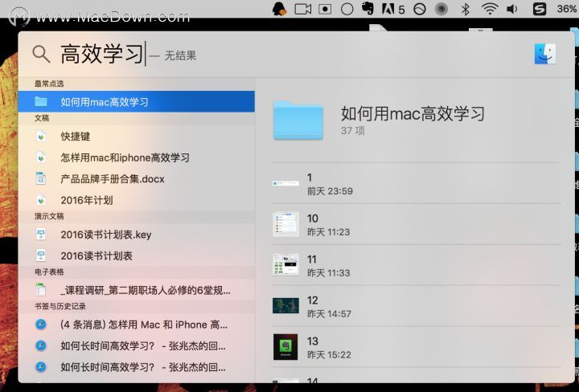The height and width of the screenshot is (392, 579).
Task: Click the Safari icon beside (4 条消息) result
Action: [x=41, y=325]
